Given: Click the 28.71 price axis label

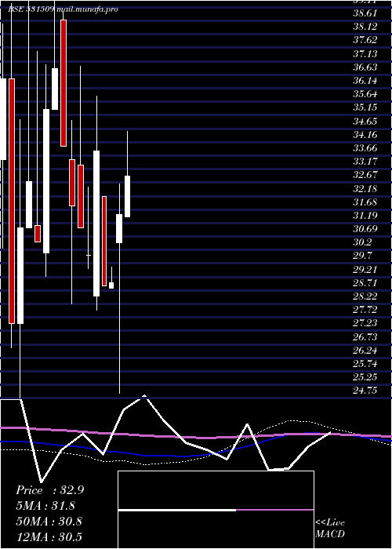Looking at the screenshot, I should (x=365, y=283).
